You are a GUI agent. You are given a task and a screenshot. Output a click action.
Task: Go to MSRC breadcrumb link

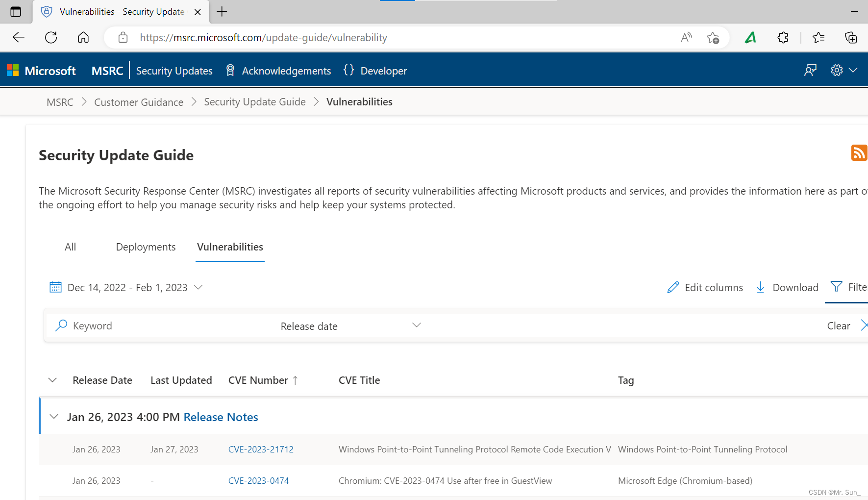60,102
